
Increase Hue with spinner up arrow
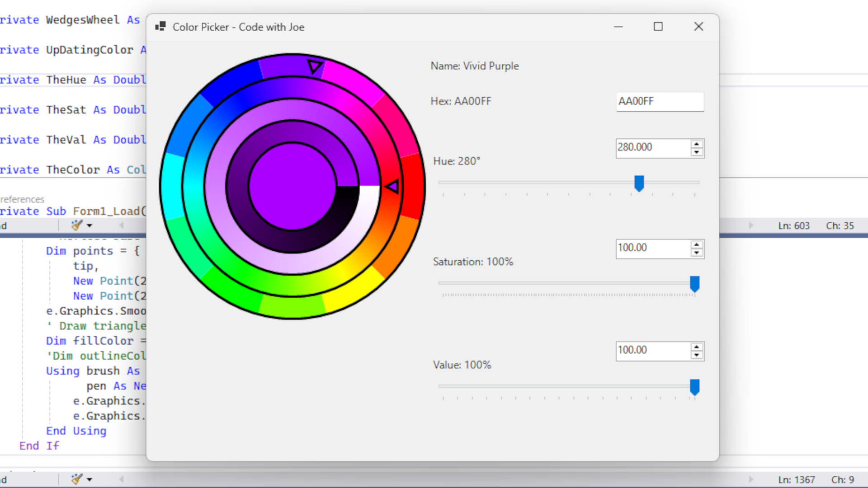pos(697,144)
